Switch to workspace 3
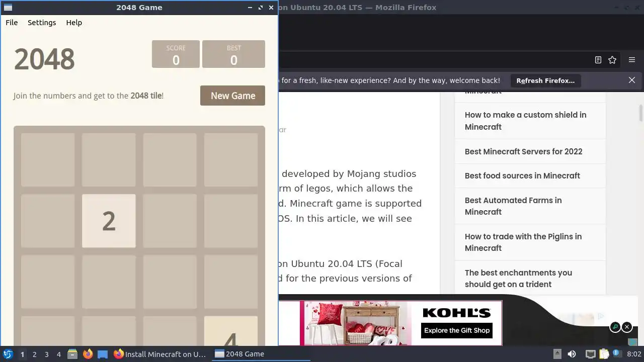This screenshot has width=644, height=362. tap(46, 354)
